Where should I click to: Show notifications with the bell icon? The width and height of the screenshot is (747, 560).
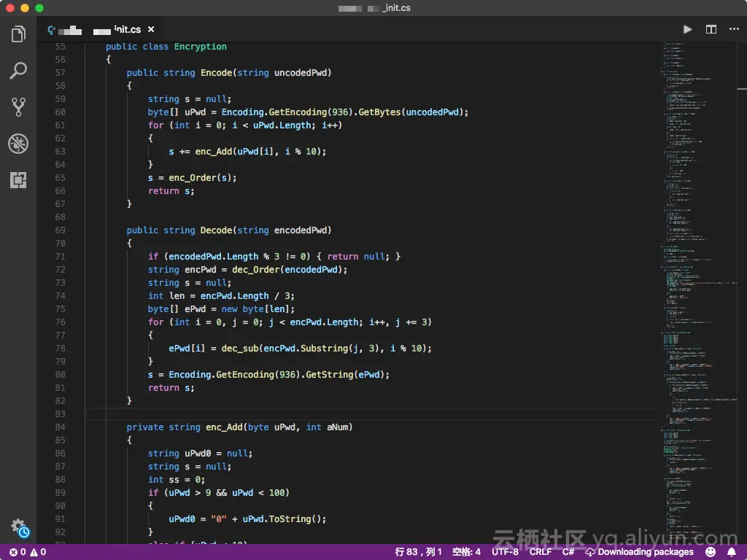click(x=732, y=552)
